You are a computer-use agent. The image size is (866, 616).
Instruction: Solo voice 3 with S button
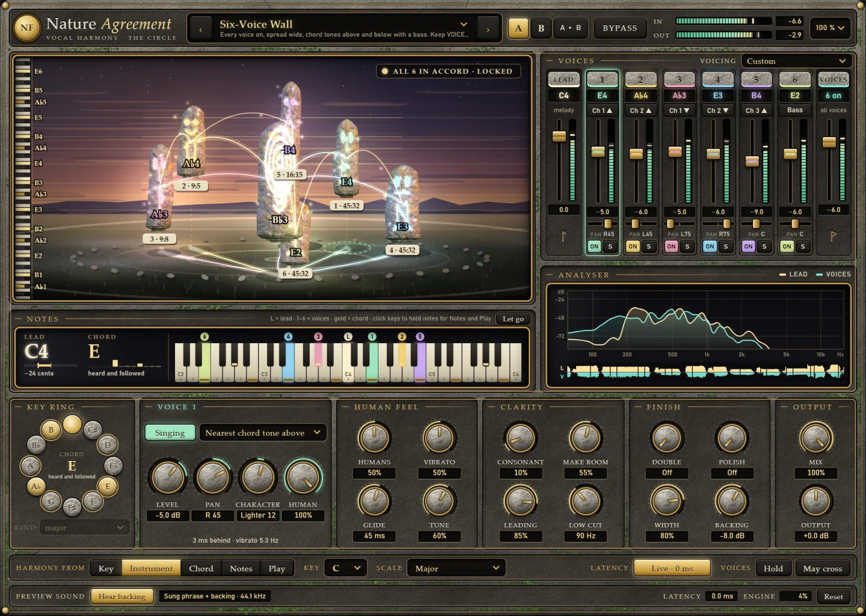point(687,246)
